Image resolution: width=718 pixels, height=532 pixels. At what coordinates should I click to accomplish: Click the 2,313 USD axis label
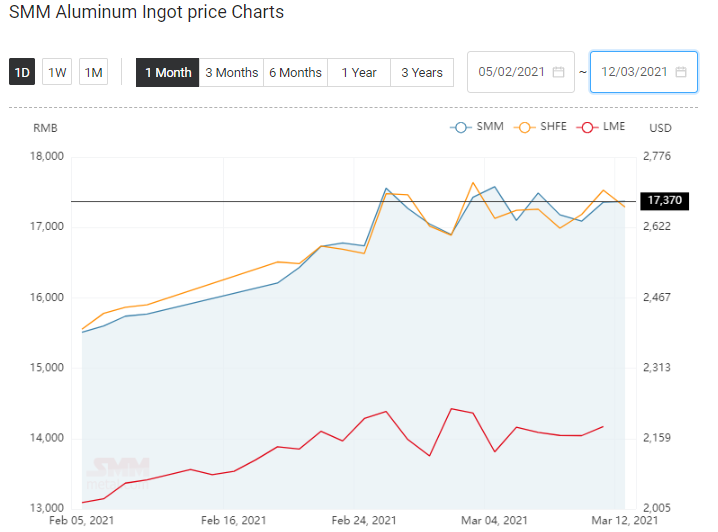[657, 367]
